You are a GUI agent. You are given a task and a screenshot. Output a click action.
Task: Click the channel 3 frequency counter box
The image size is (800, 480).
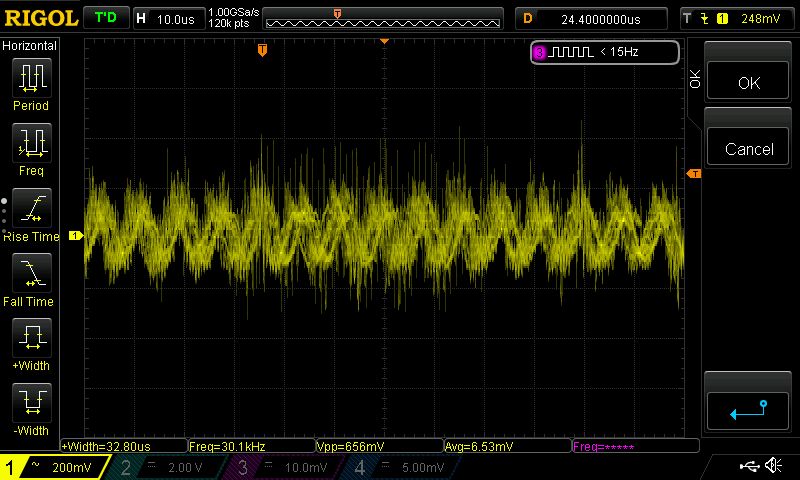tap(605, 52)
